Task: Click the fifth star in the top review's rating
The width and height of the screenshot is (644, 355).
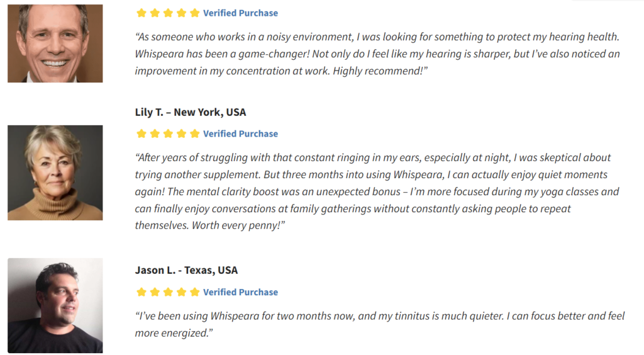Action: tap(195, 13)
